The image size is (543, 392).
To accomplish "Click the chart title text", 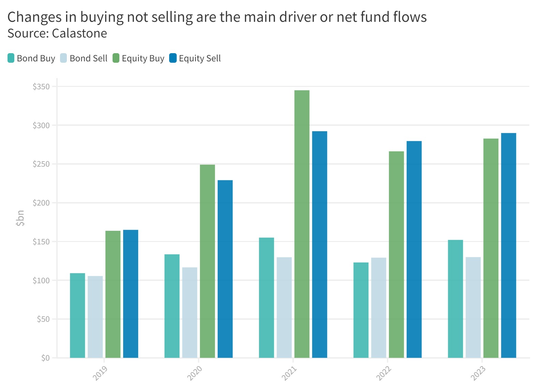I will point(217,17).
